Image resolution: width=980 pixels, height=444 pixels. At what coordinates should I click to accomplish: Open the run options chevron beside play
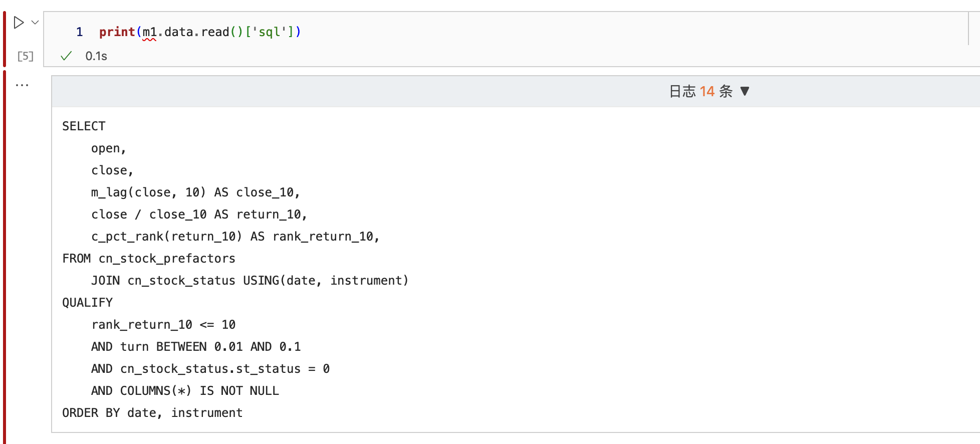tap(35, 23)
